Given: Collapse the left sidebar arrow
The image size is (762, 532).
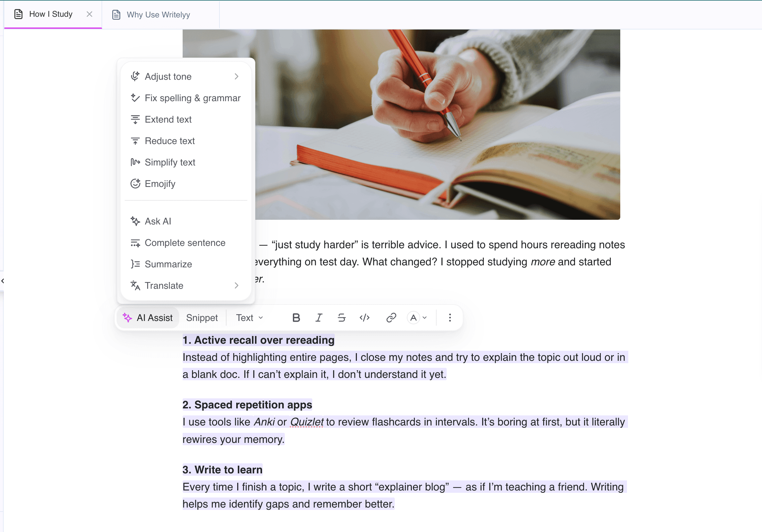Looking at the screenshot, I should click(2, 281).
